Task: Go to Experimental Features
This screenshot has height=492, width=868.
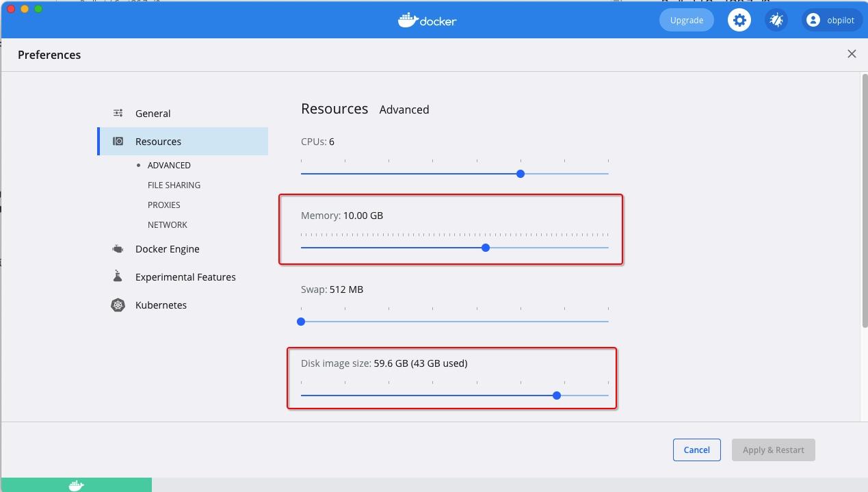Action: 183,277
